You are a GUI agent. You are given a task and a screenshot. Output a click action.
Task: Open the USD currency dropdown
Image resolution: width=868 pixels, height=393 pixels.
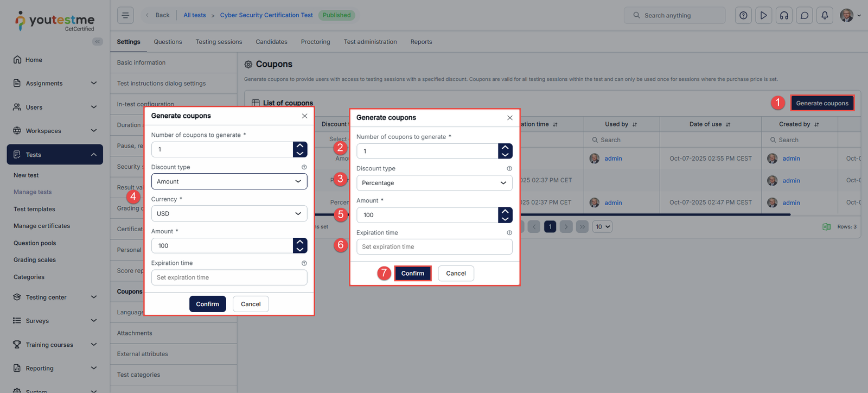pyautogui.click(x=229, y=213)
